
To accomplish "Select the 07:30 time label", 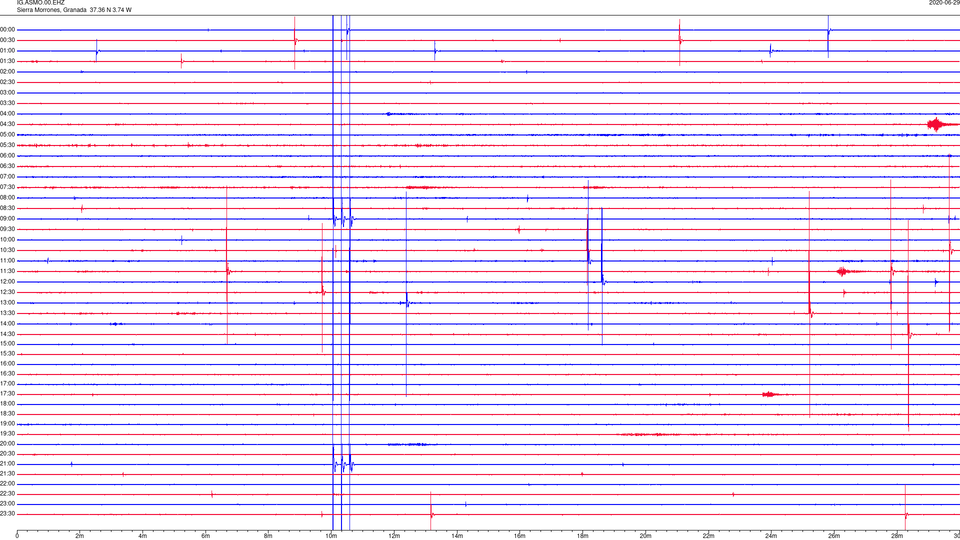I will coord(8,187).
